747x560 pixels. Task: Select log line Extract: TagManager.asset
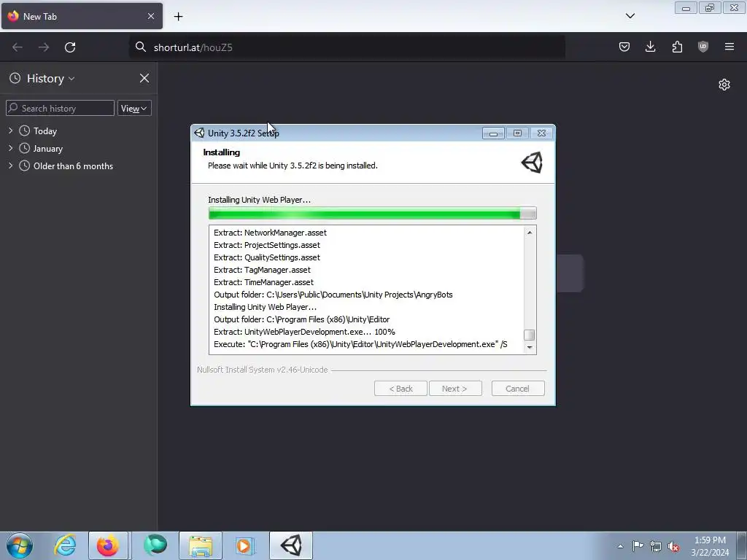(262, 270)
